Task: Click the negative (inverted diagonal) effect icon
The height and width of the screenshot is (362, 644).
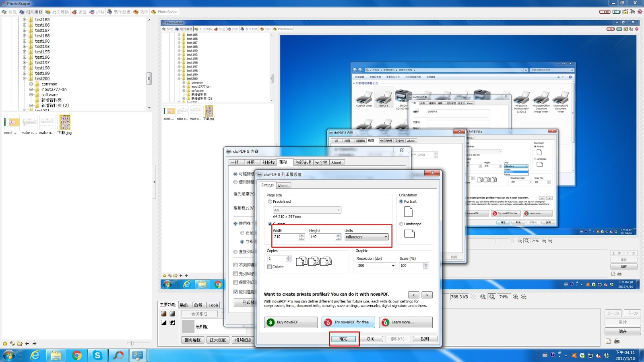Action: pyautogui.click(x=172, y=323)
